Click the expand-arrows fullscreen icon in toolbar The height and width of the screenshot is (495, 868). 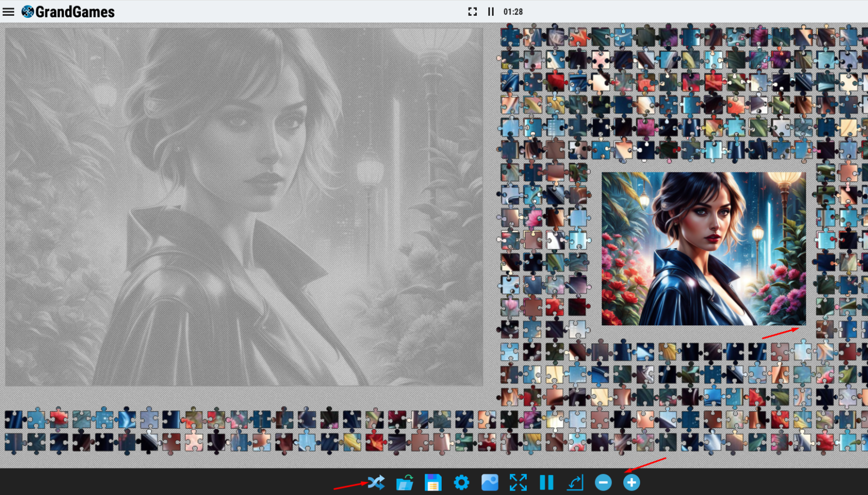coord(518,483)
